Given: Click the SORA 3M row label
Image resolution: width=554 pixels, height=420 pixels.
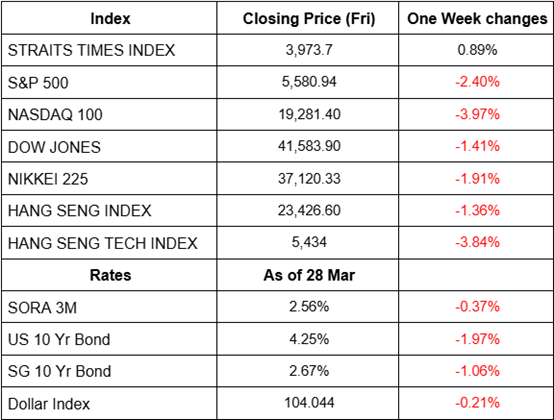Looking at the screenshot, I should tap(42, 308).
